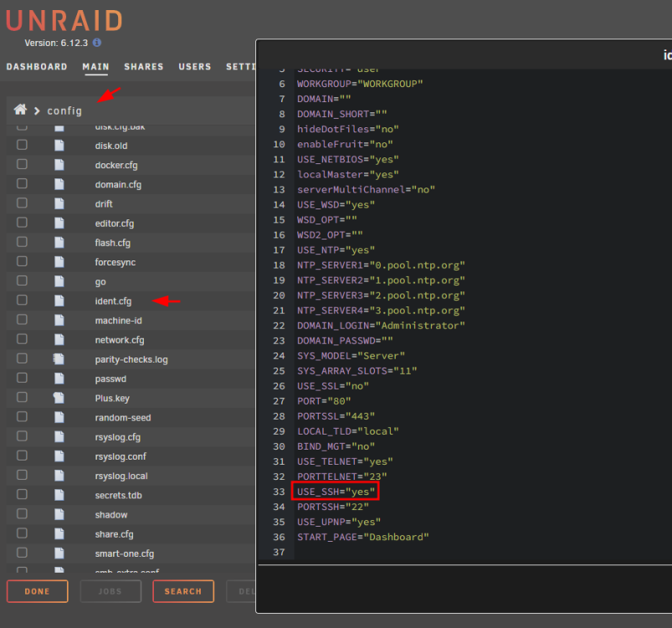Click the file icon for ident.cfg
The image size is (672, 628).
(x=59, y=301)
